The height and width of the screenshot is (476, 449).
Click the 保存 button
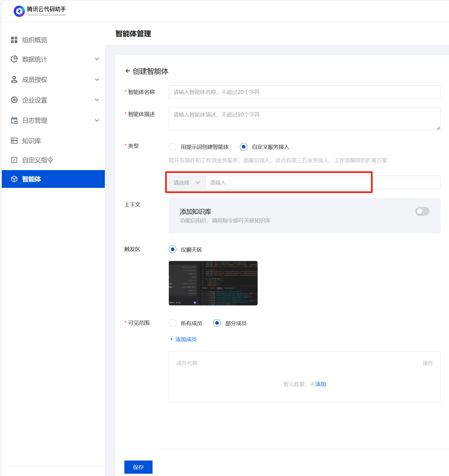click(138, 467)
